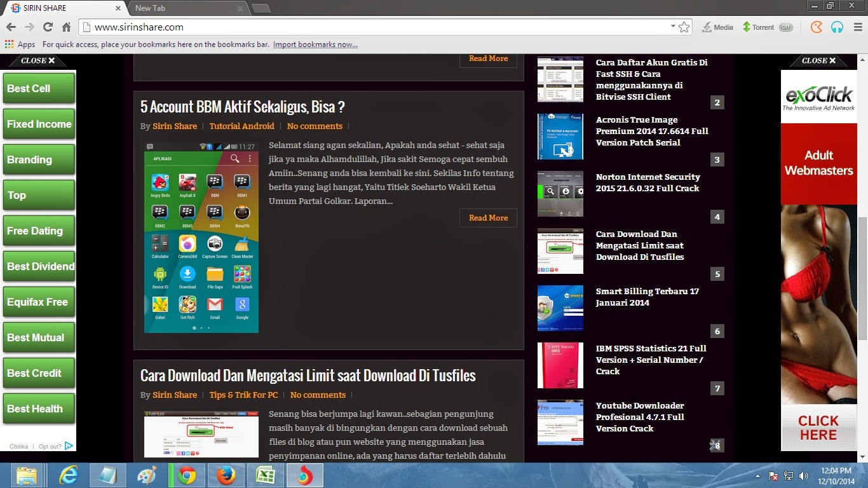Click the green Branding button
Viewport: 868px width, 488px height.
(x=39, y=159)
